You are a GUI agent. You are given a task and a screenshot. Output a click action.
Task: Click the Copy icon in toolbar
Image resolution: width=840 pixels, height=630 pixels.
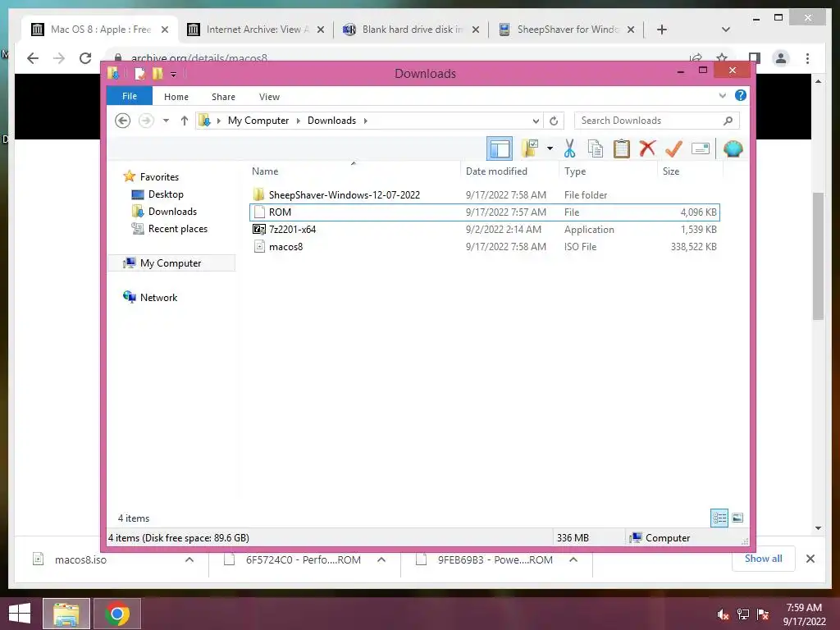click(596, 148)
